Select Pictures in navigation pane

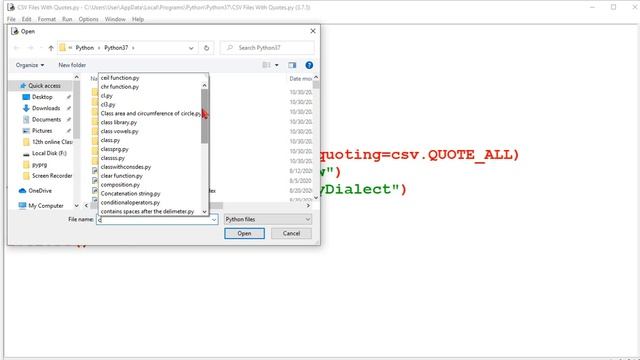click(42, 131)
